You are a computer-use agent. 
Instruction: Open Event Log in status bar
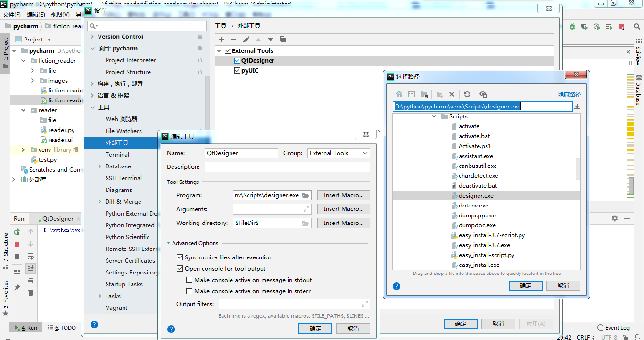(x=613, y=328)
